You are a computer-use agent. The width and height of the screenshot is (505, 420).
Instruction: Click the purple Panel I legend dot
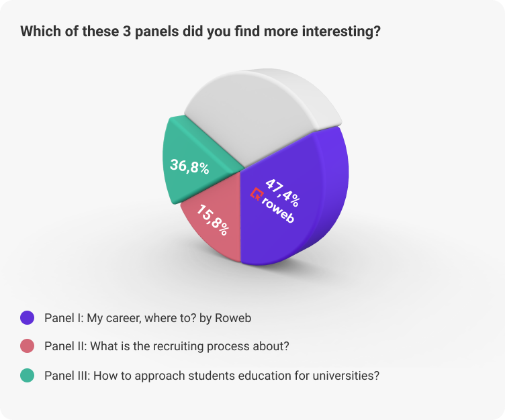pos(27,317)
